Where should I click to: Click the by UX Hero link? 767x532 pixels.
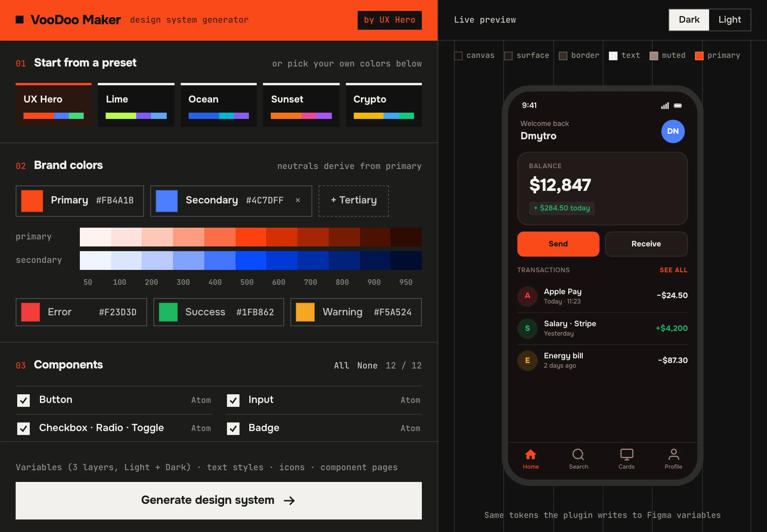390,20
